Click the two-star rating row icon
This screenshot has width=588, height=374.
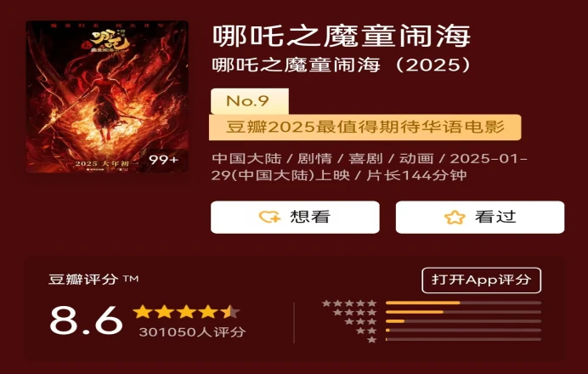[366, 331]
